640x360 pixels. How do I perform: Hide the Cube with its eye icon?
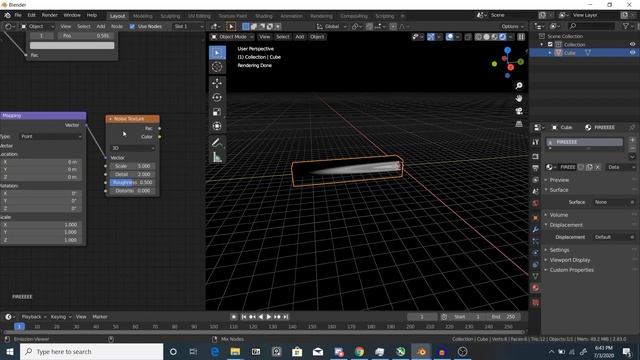click(632, 53)
